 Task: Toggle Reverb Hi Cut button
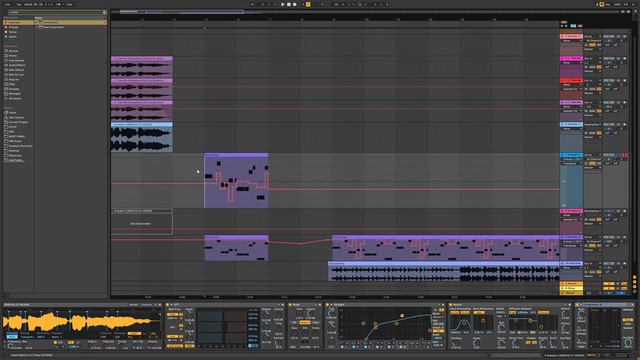[x=465, y=312]
